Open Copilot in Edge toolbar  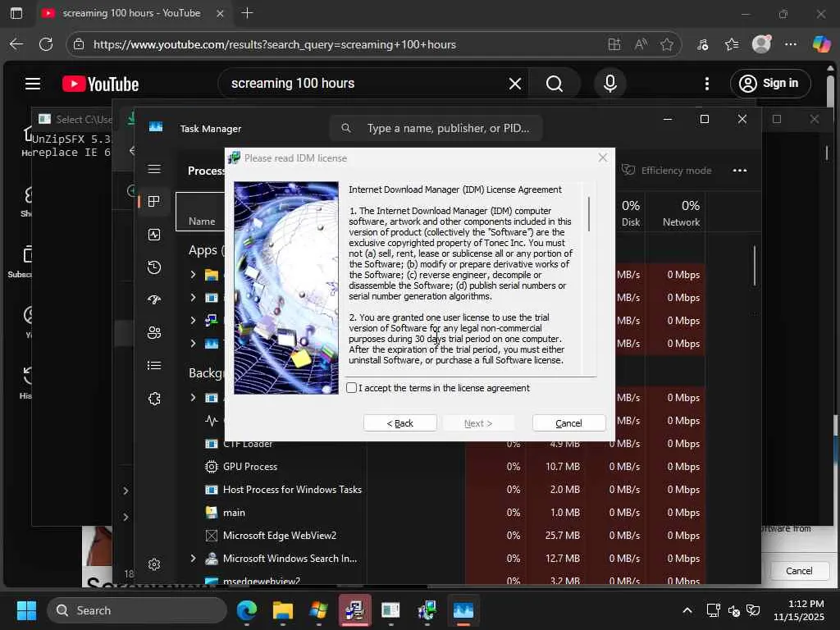[821, 44]
